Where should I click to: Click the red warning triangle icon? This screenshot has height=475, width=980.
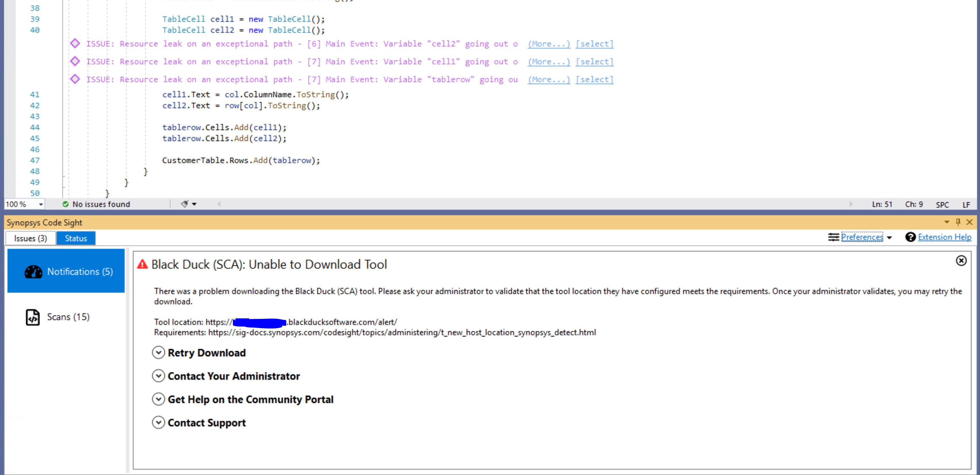pyautogui.click(x=142, y=264)
